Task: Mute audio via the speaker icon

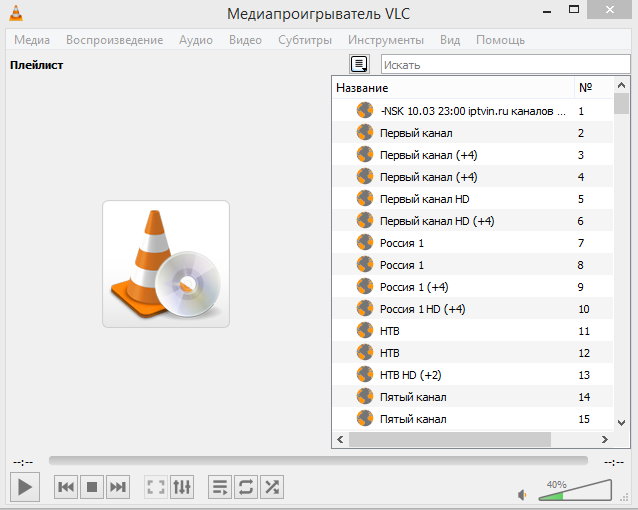Action: coord(522,495)
